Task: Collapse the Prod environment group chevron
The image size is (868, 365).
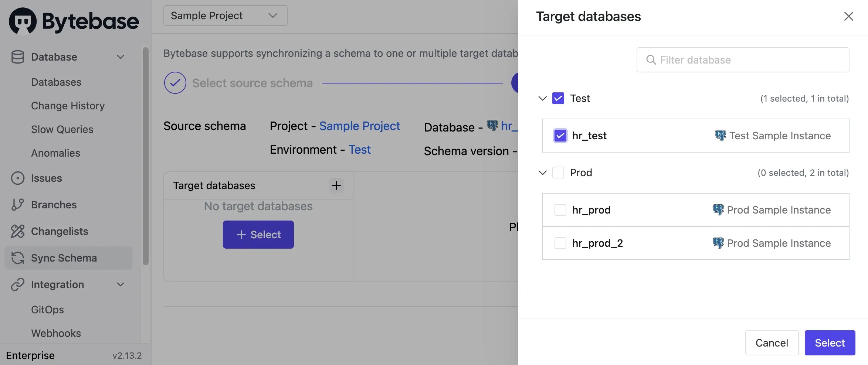Action: tap(542, 173)
